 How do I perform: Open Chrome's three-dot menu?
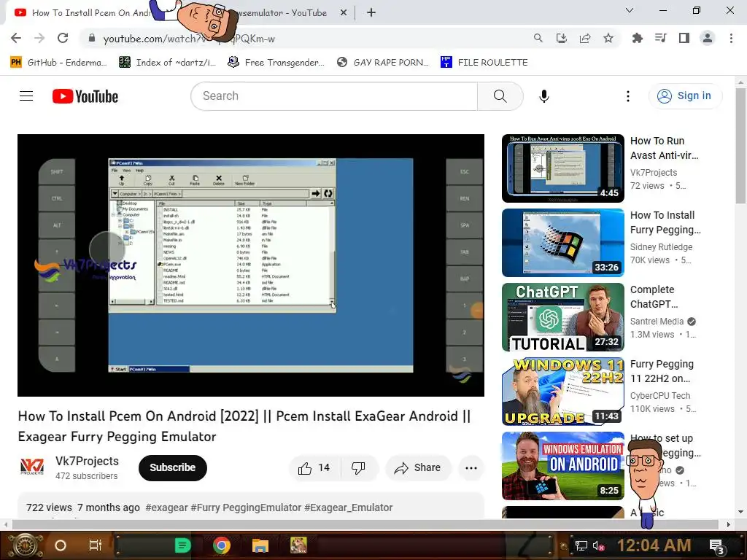(x=731, y=38)
